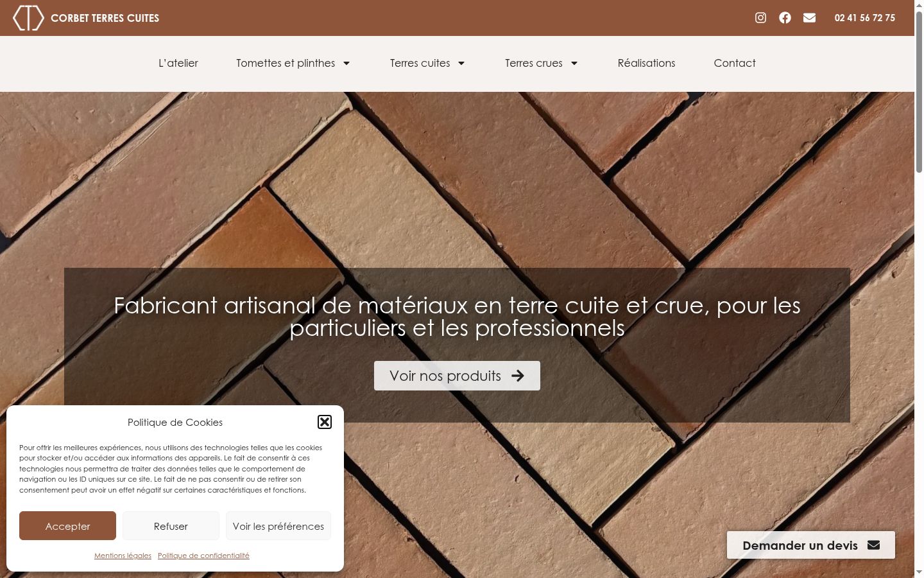Accept cookies with the Accepter button
The height and width of the screenshot is (578, 924).
[x=67, y=526]
